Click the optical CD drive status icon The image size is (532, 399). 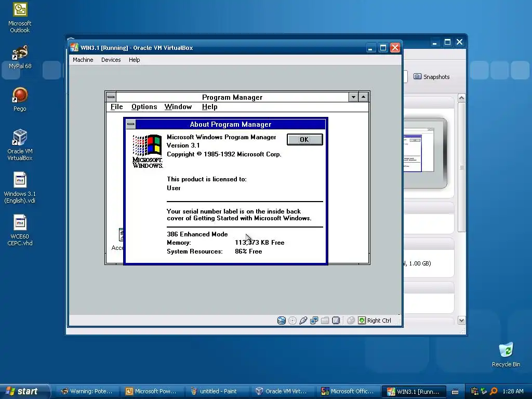pos(292,321)
